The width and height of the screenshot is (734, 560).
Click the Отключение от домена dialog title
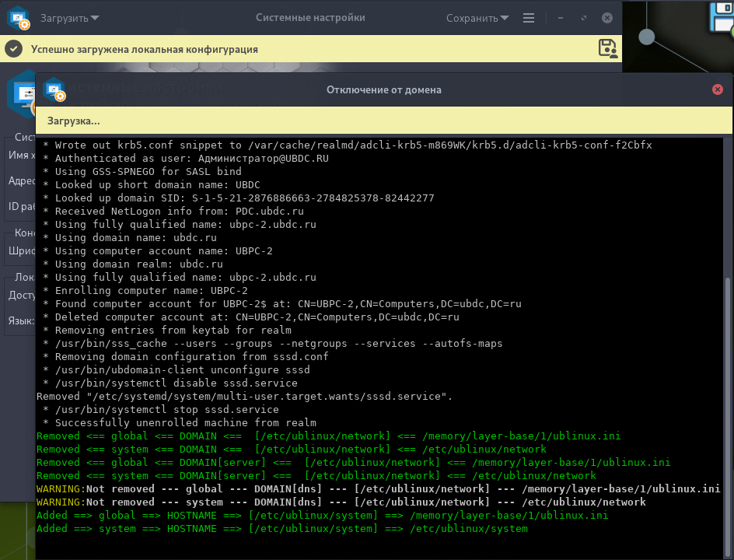383,89
